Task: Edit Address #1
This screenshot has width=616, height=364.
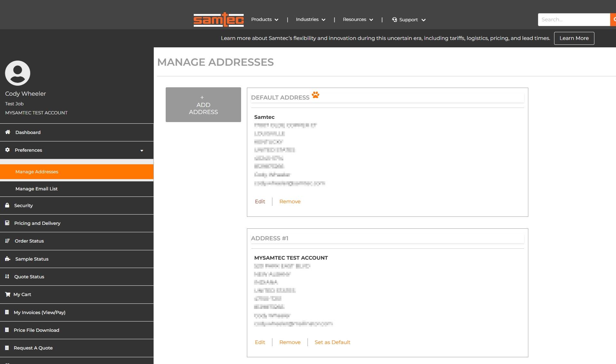Action: pyautogui.click(x=260, y=342)
